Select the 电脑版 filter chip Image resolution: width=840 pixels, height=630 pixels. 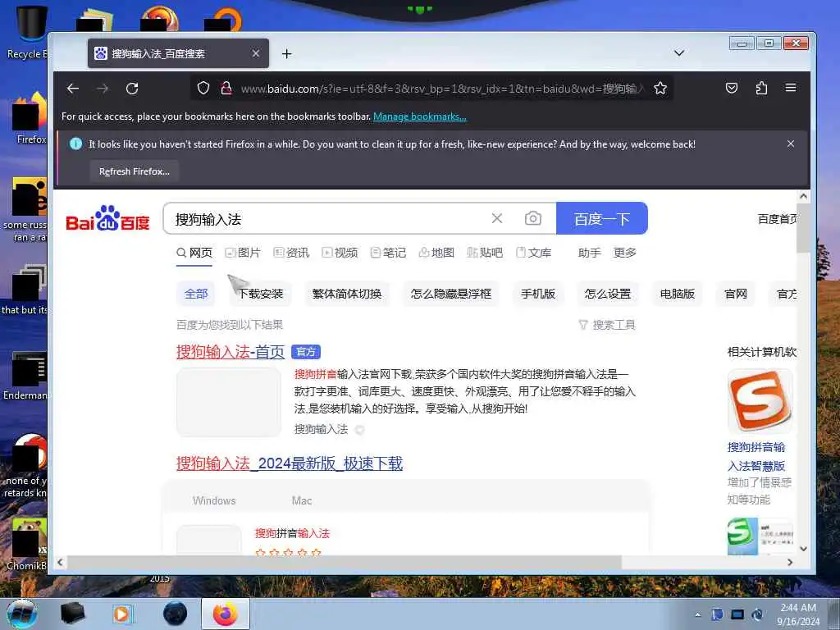coord(677,294)
